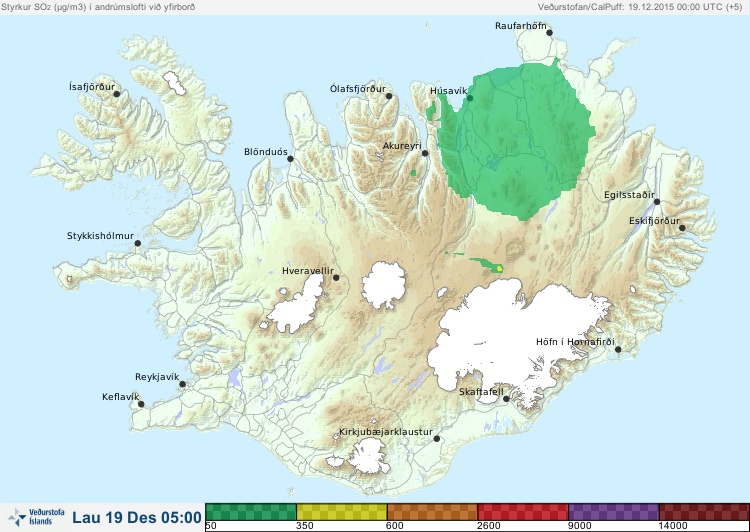Select the green 50 legend color band
The height and width of the screenshot is (532, 750).
point(251,512)
